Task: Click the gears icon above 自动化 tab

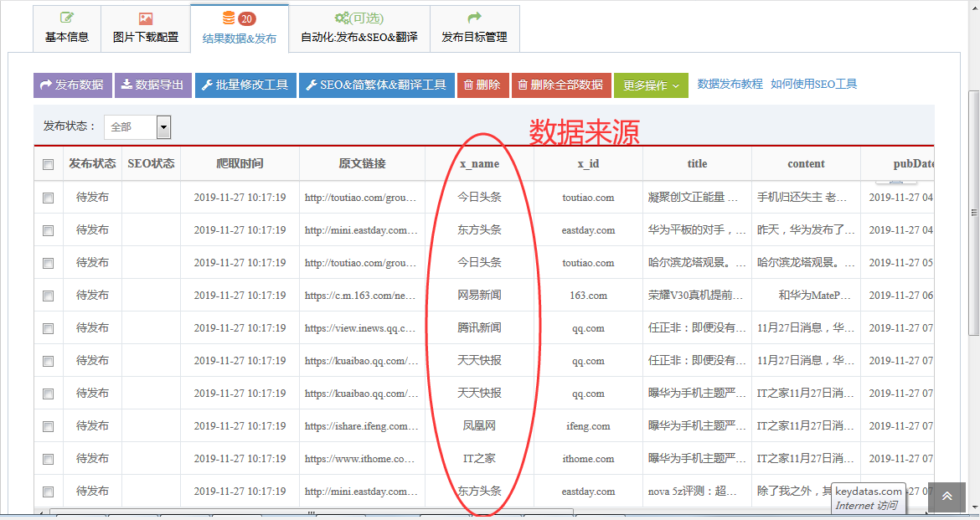Action: pos(342,18)
